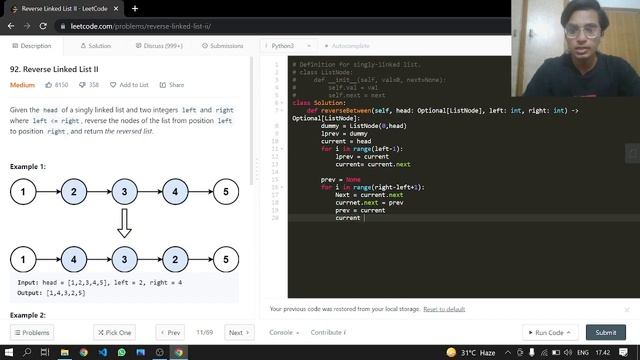
Task: Click the Medium difficulty label
Action: point(22,85)
